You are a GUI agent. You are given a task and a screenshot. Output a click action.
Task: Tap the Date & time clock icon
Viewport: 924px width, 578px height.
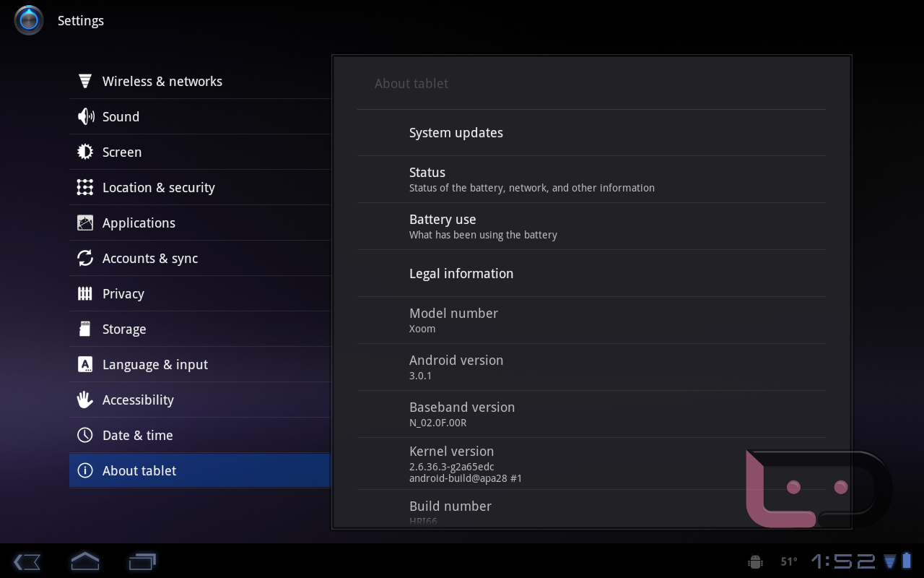click(x=85, y=436)
